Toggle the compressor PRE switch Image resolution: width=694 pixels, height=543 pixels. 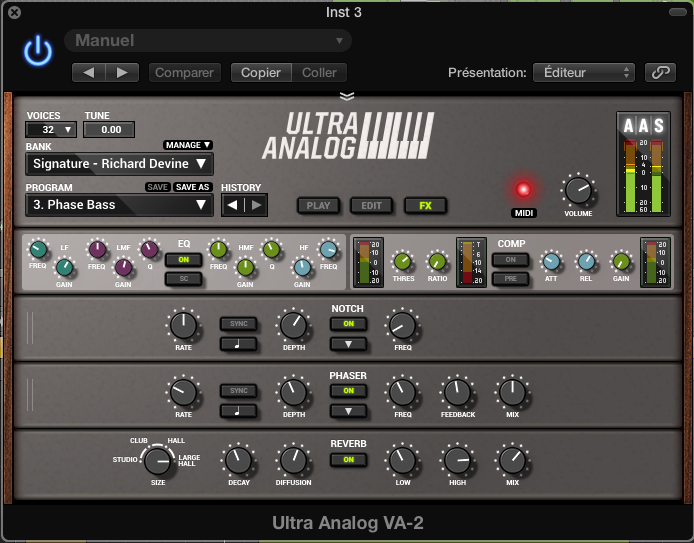[x=510, y=279]
